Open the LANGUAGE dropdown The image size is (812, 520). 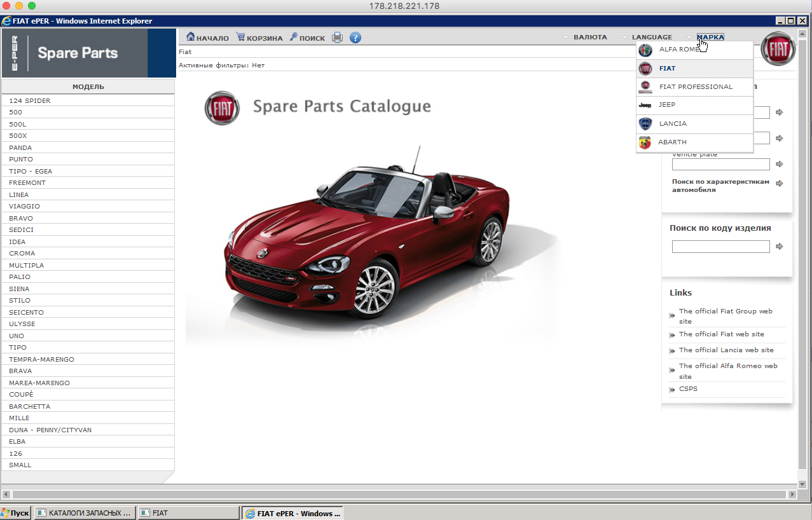pyautogui.click(x=651, y=38)
